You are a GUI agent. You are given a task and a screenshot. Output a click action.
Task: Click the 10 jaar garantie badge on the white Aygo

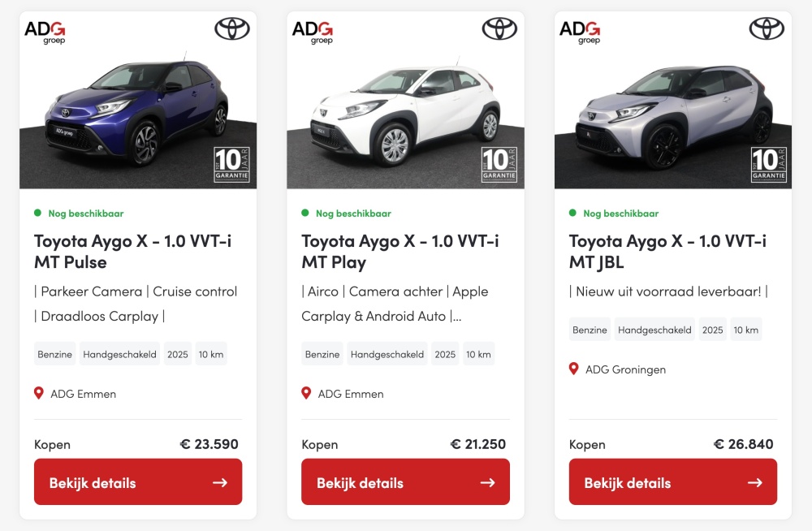499,165
